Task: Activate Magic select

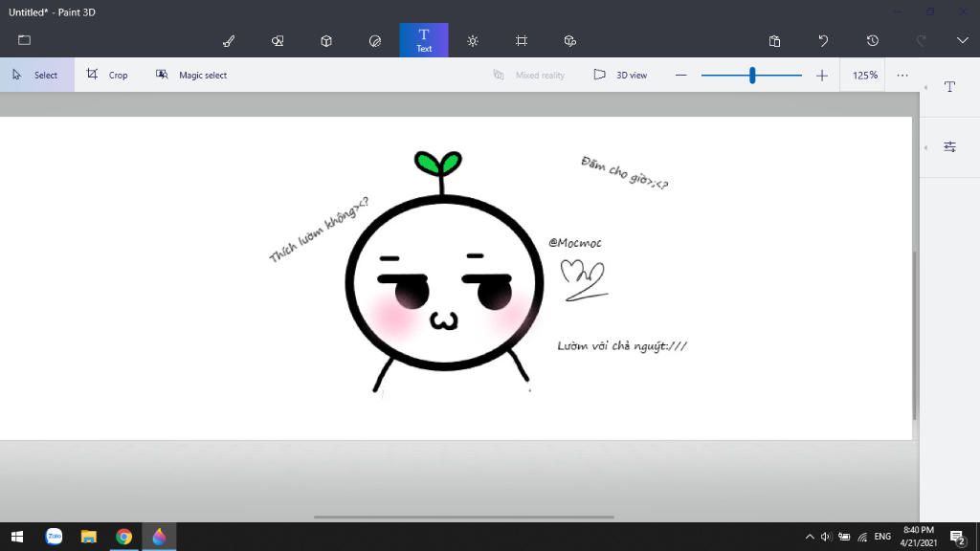Action: tap(191, 75)
